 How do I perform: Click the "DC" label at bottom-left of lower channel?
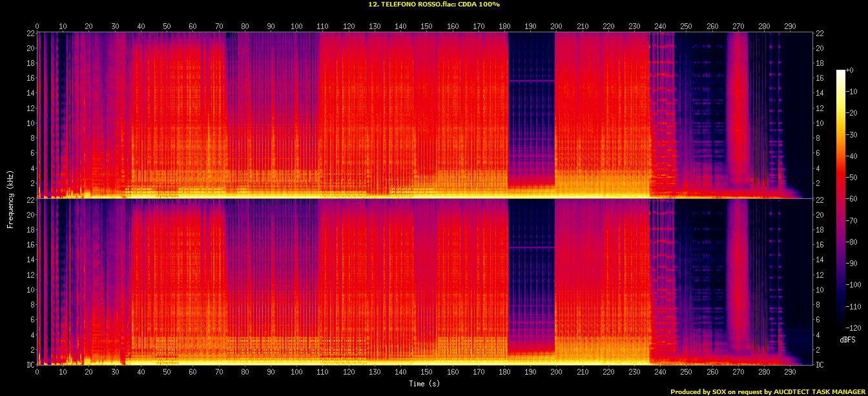28,364
